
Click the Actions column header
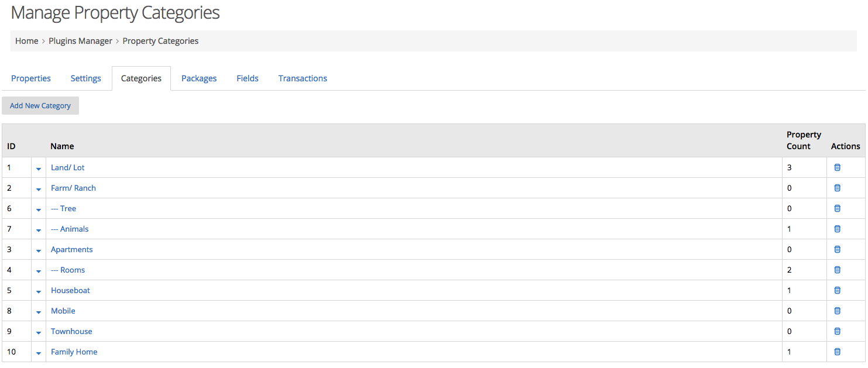pos(846,146)
